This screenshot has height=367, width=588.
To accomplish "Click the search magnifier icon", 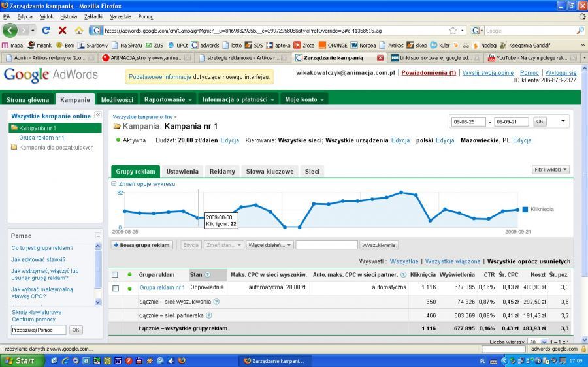I will [580, 31].
